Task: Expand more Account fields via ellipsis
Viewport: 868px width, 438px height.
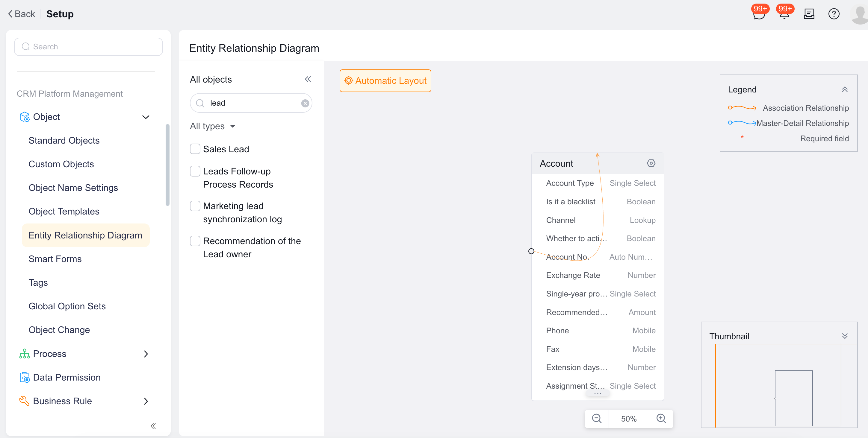Action: click(x=598, y=393)
